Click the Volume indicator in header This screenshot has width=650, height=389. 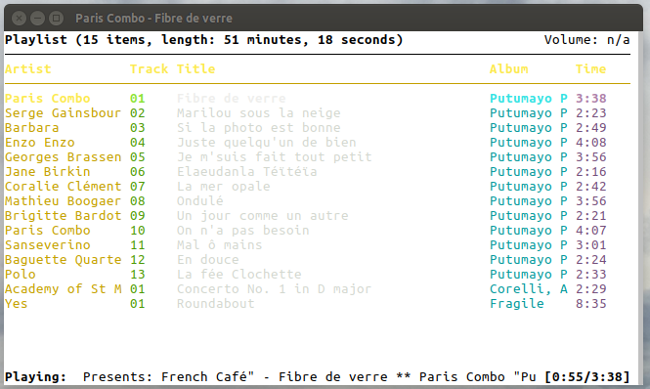point(587,40)
